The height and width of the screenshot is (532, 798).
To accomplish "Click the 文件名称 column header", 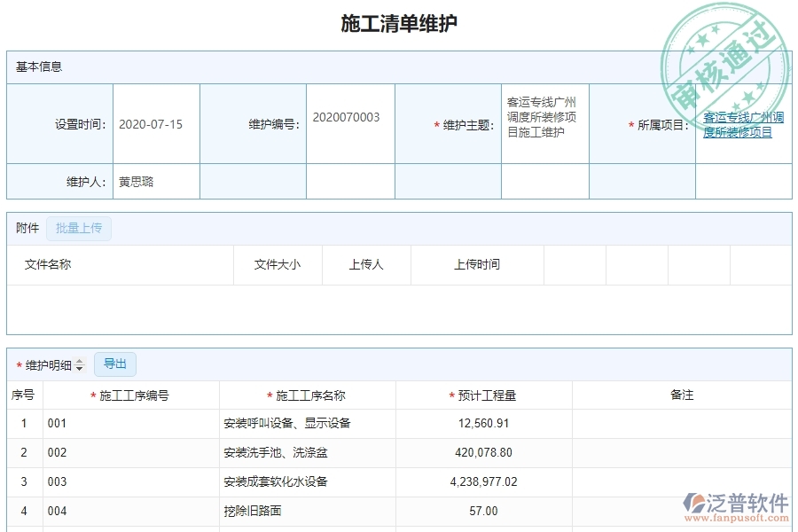I will point(48,264).
